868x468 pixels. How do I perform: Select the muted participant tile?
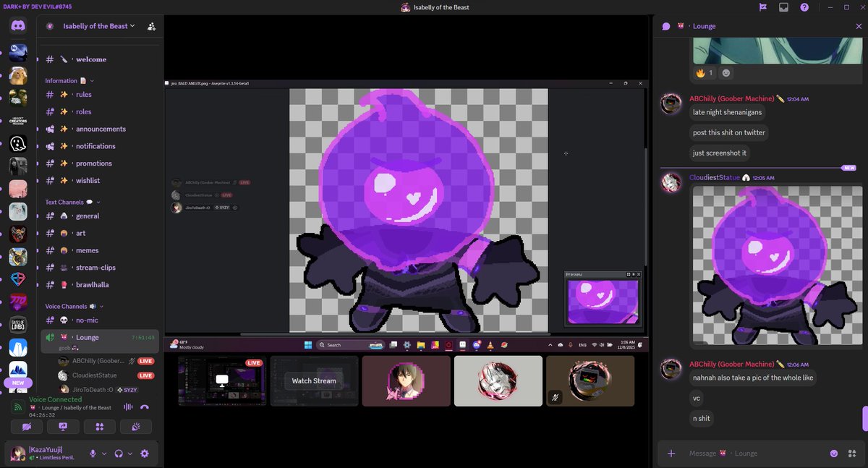[x=590, y=380]
